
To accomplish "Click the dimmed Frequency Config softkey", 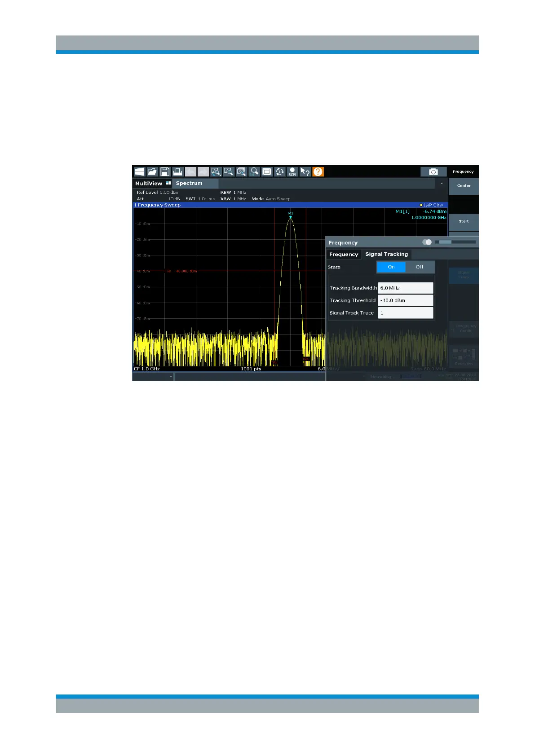I will tap(464, 328).
